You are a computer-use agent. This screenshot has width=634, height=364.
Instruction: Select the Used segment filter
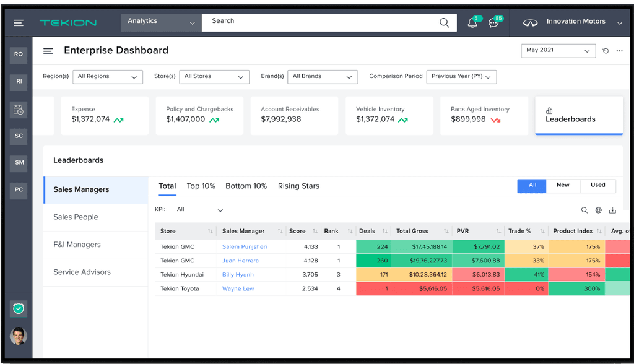[x=598, y=186]
